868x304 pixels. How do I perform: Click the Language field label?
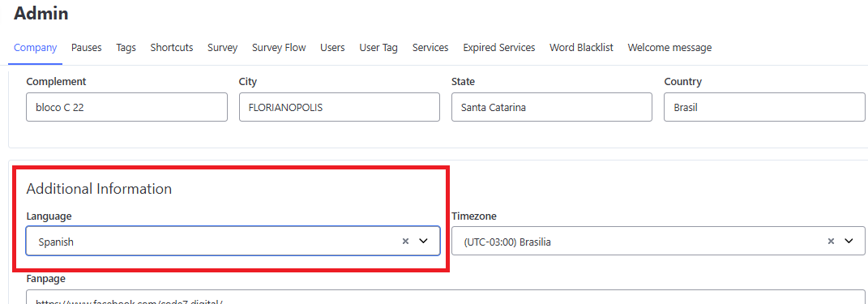click(49, 216)
